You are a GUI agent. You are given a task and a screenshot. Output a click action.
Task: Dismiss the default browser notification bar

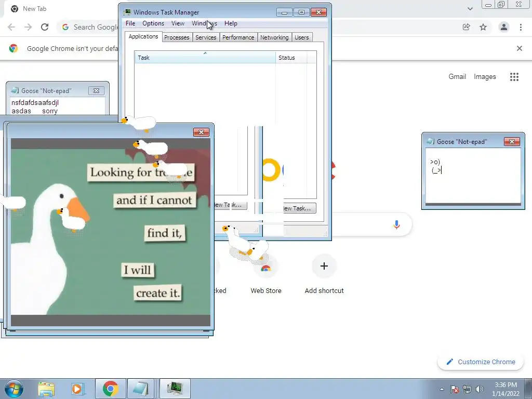(520, 48)
